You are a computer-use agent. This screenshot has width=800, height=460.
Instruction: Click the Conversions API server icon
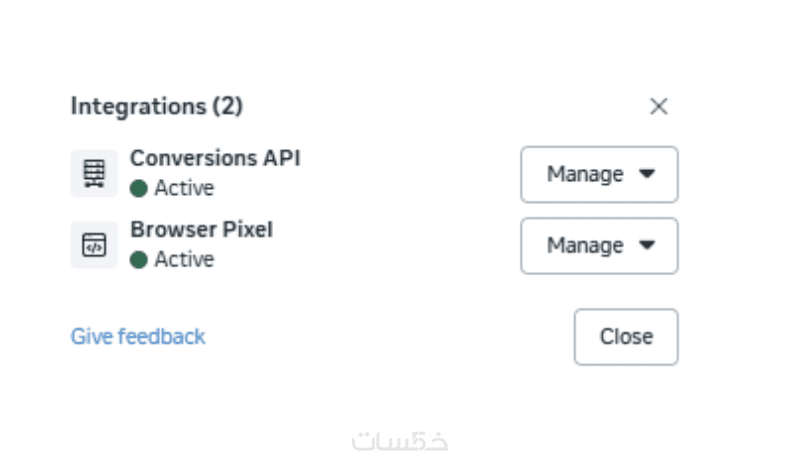[x=94, y=174]
